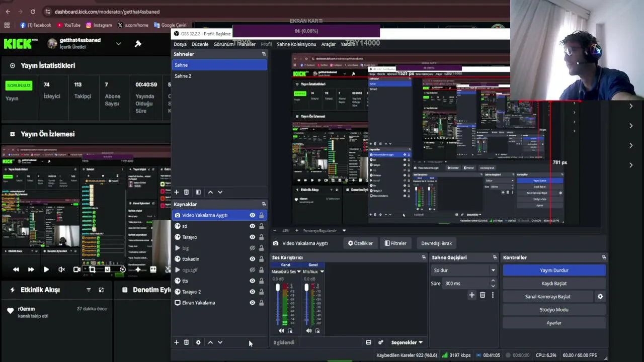Click Yayını Durdur to stop streaming
This screenshot has width=644, height=362.
[554, 270]
